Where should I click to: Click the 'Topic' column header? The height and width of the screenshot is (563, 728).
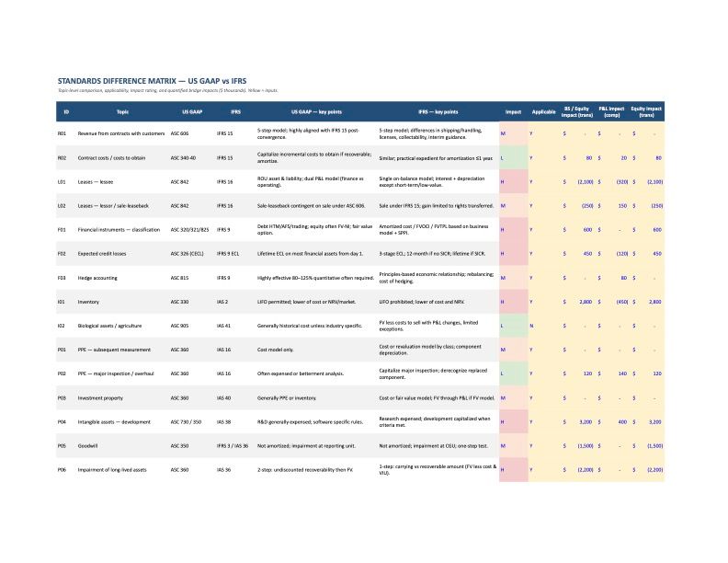(x=122, y=112)
